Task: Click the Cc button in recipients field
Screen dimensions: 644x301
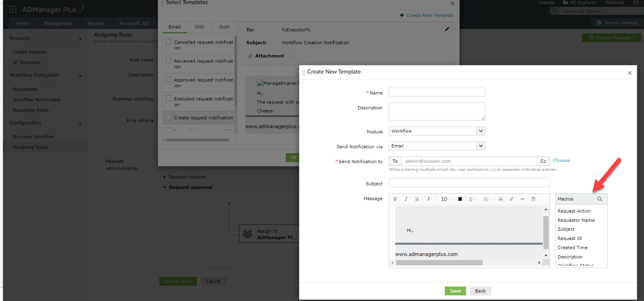Action: pyautogui.click(x=543, y=161)
